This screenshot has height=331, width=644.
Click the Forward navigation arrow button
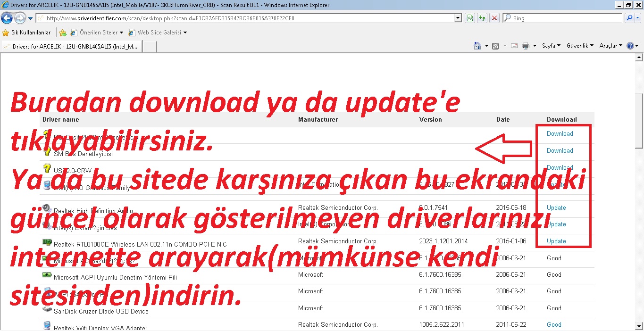click(x=20, y=18)
